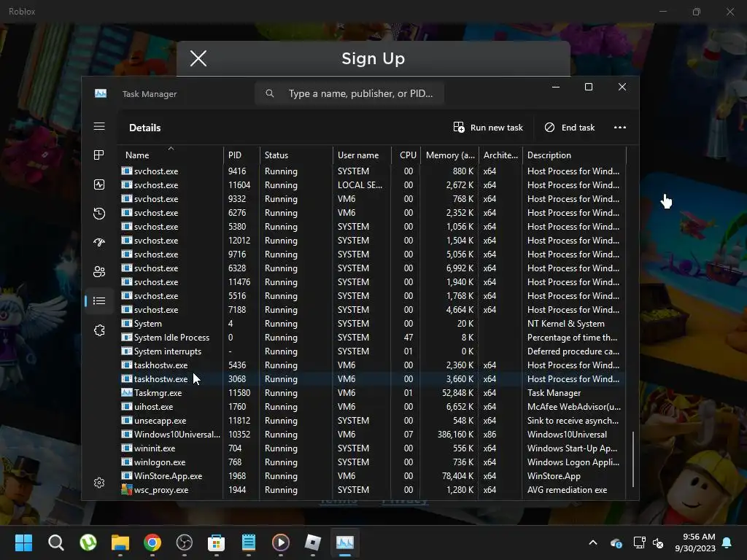
Task: Switch to the Processes page icon
Action: pos(99,155)
